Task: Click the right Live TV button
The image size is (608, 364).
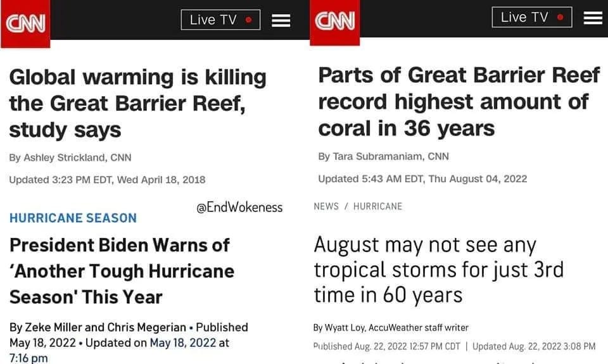Action: point(532,18)
